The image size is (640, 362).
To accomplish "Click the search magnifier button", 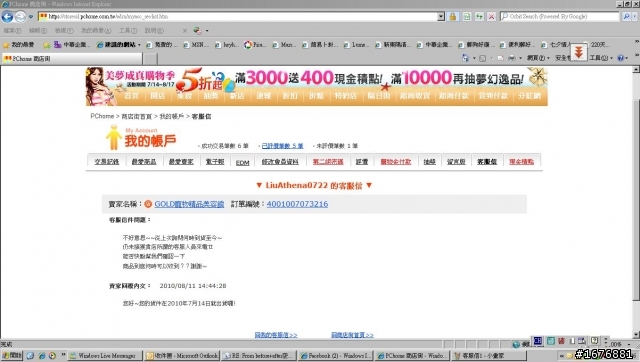I will (x=626, y=17).
